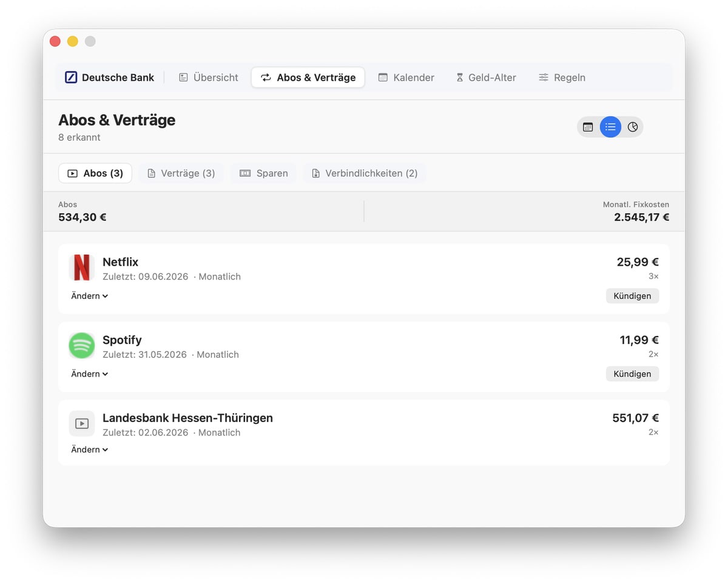The image size is (728, 584).
Task: Click Netflix '3×' payment count
Action: (653, 277)
